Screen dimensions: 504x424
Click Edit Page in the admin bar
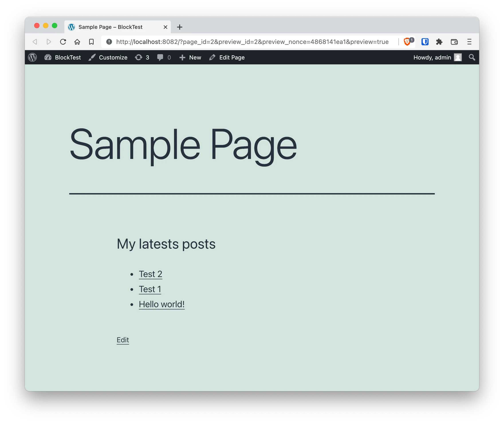(227, 57)
